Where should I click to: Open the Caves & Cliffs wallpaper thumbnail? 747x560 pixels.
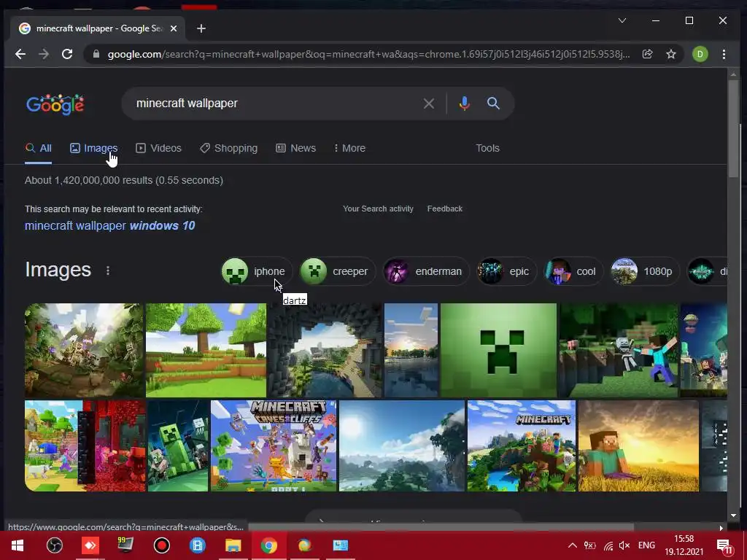coord(274,446)
